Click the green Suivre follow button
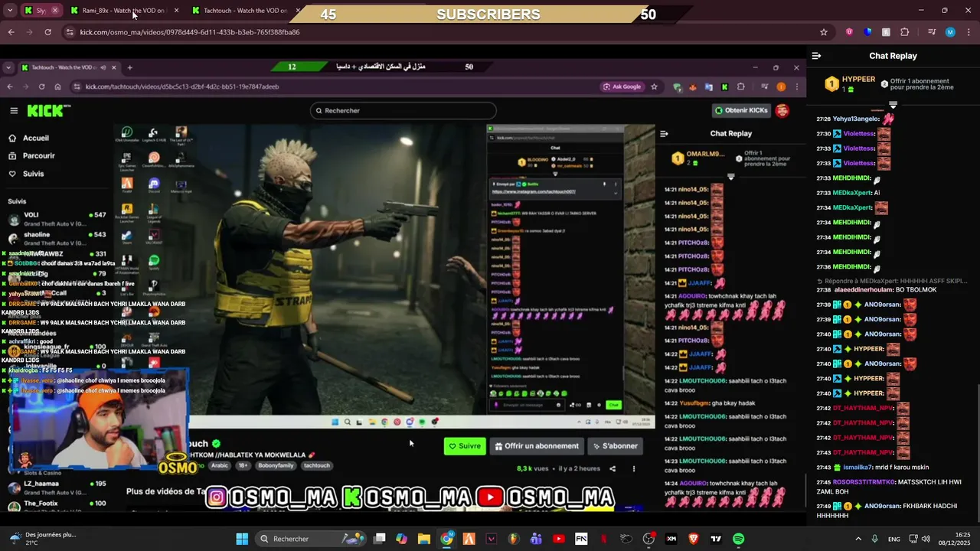 (465, 446)
